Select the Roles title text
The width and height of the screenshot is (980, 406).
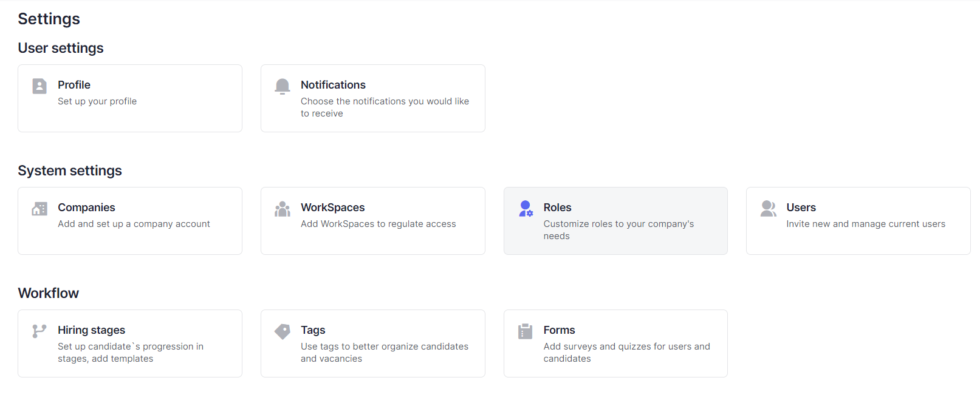(x=557, y=208)
